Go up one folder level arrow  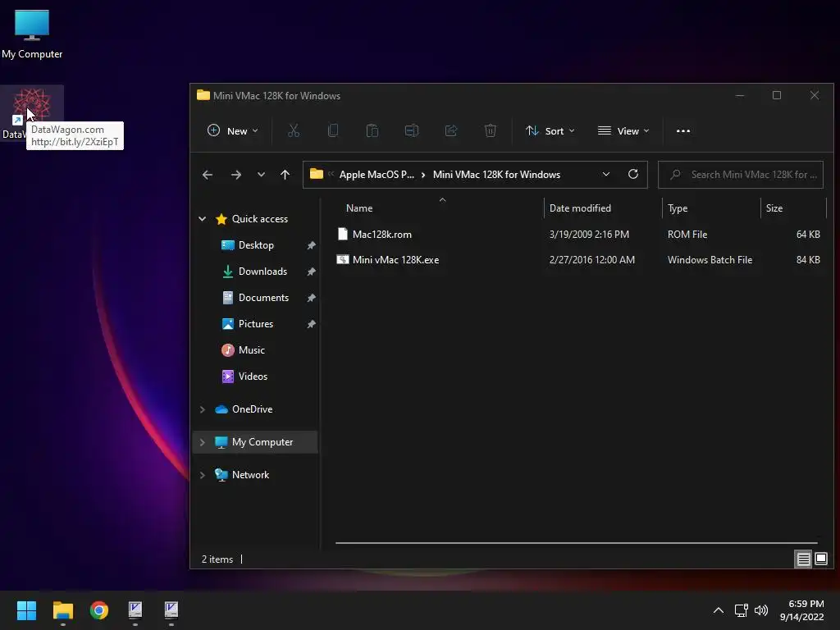coord(285,175)
